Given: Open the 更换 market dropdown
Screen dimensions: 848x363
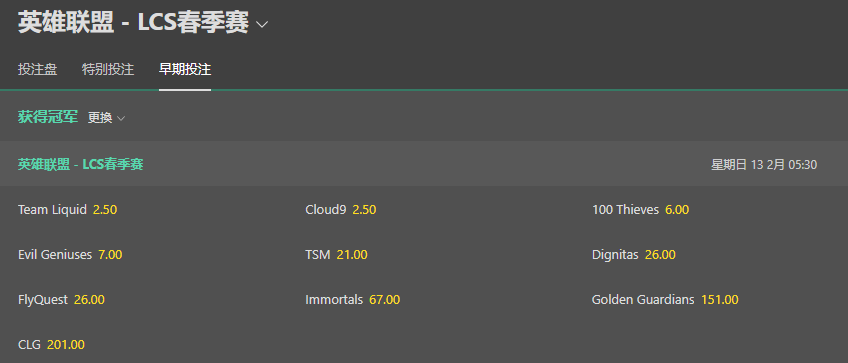Looking at the screenshot, I should (x=106, y=117).
